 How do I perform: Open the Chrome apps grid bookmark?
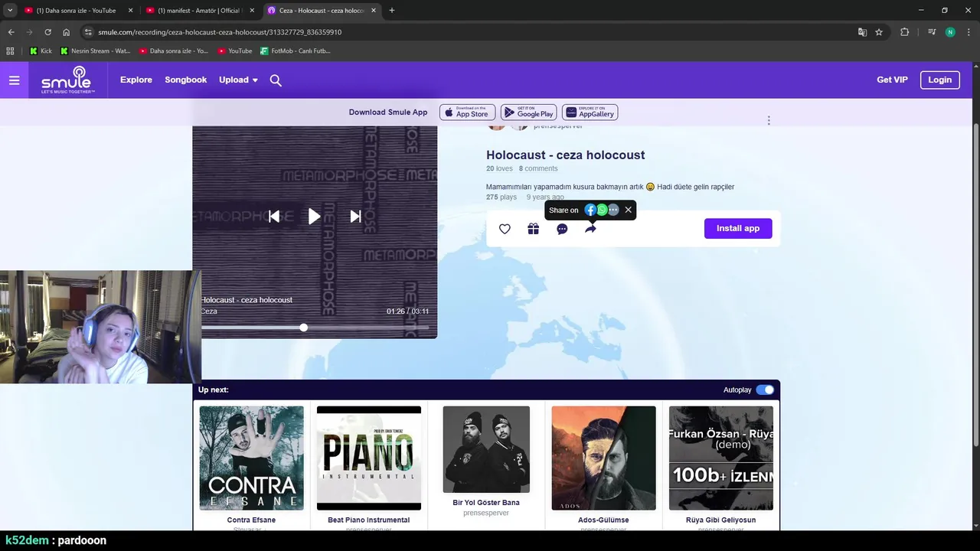point(10,51)
